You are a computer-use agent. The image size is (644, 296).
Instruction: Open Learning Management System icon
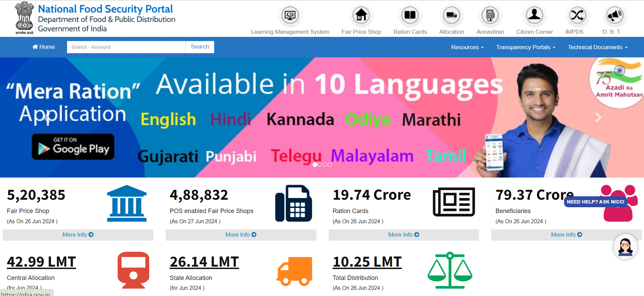(290, 15)
